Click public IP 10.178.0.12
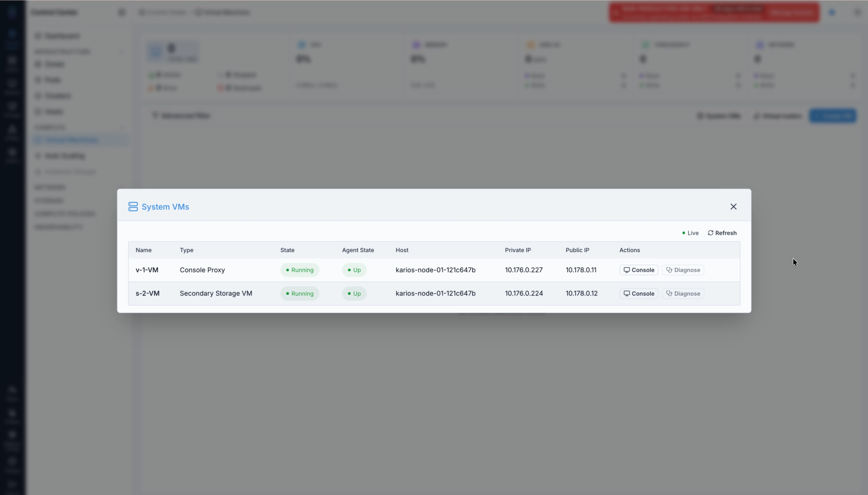This screenshot has width=868, height=495. point(581,293)
